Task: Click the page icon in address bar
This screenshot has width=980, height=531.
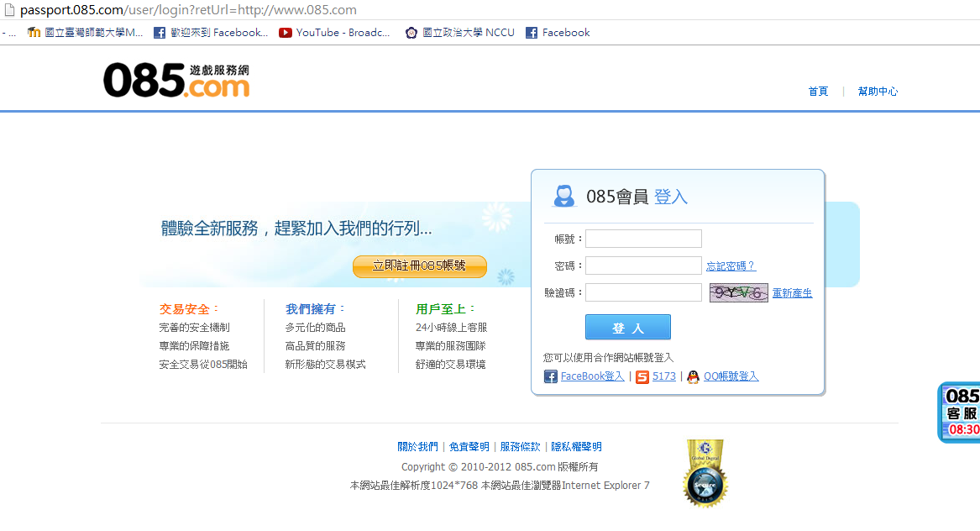Action: pos(9,10)
